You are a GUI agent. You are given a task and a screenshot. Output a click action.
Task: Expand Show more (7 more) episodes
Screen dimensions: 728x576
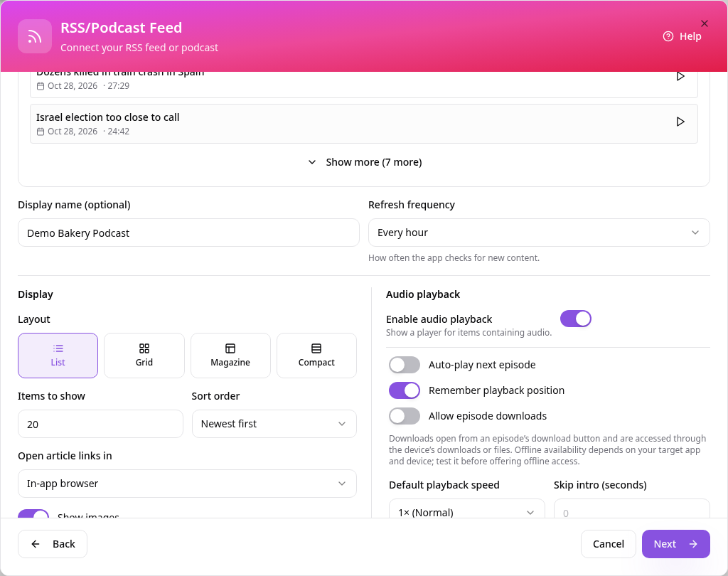point(364,162)
